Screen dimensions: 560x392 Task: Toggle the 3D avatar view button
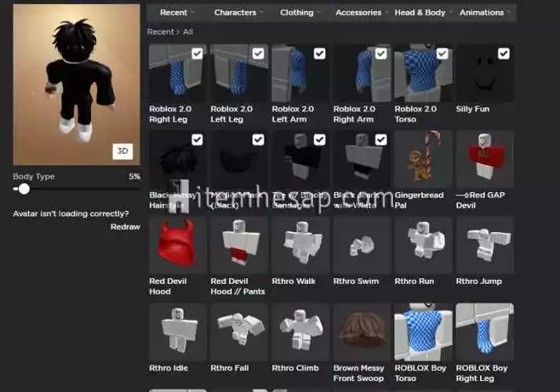click(x=122, y=151)
